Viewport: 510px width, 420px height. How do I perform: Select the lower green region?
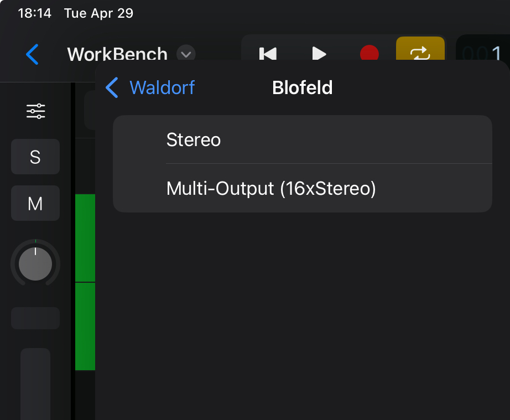[85, 326]
